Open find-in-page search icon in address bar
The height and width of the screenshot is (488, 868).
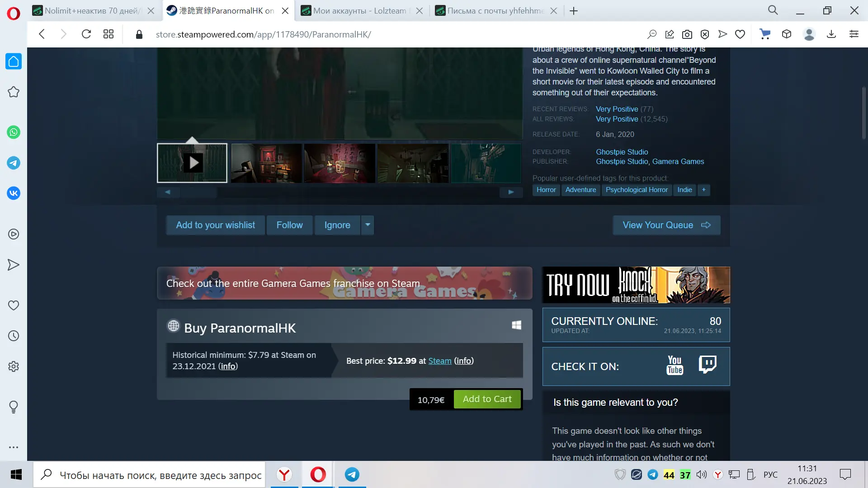(x=652, y=34)
